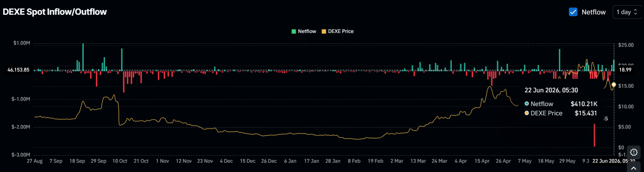Click the $10.00 price axis label
644x172 pixels.
(626, 106)
